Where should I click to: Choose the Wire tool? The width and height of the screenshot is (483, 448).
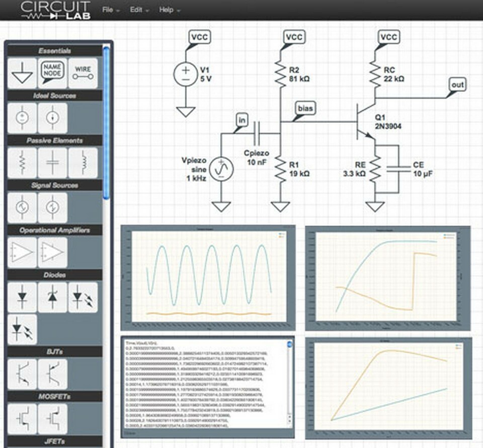(83, 73)
